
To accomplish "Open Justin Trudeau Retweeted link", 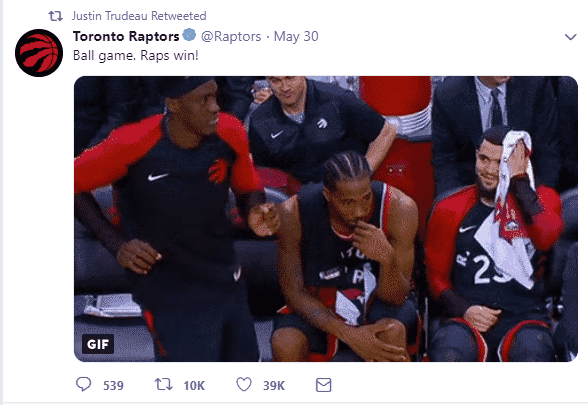I will pyautogui.click(x=139, y=16).
